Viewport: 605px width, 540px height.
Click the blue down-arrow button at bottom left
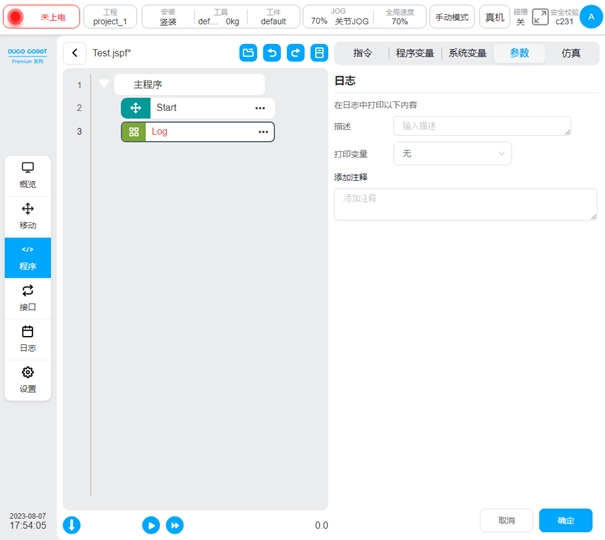click(72, 525)
